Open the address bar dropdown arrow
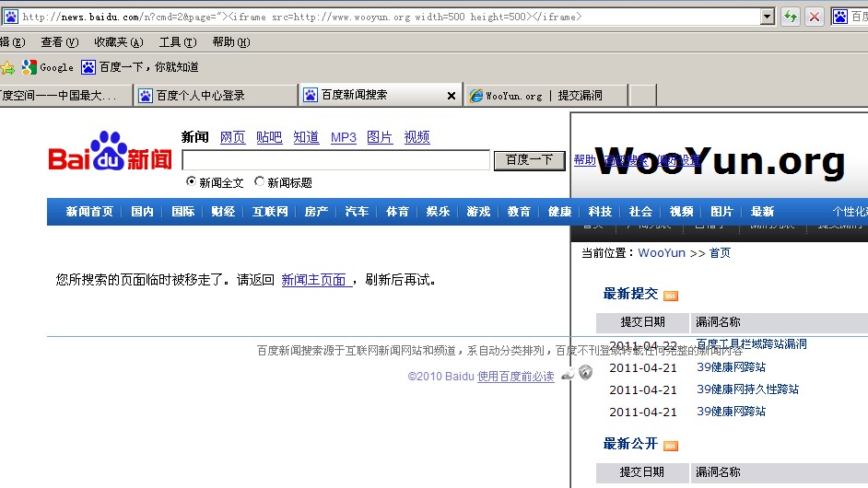 (768, 17)
